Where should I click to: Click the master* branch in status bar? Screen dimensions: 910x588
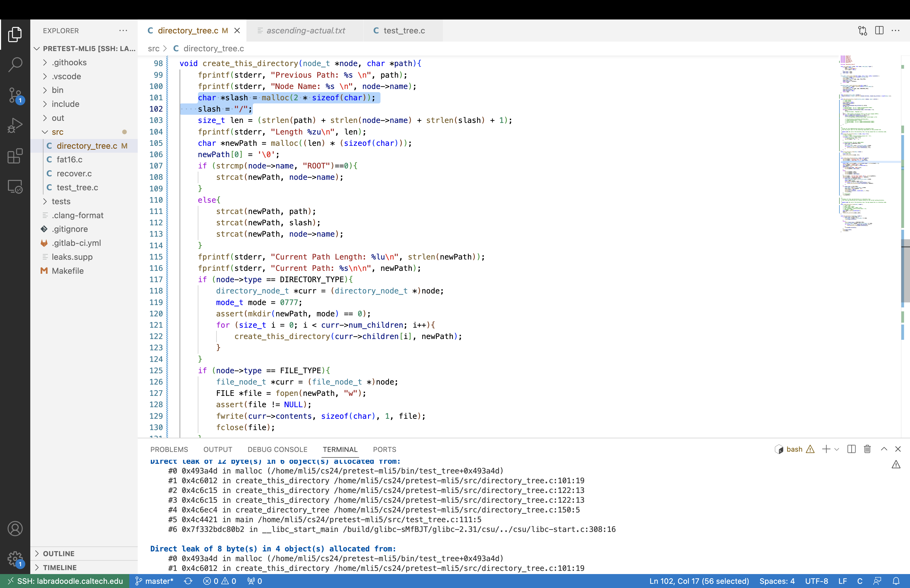point(155,581)
